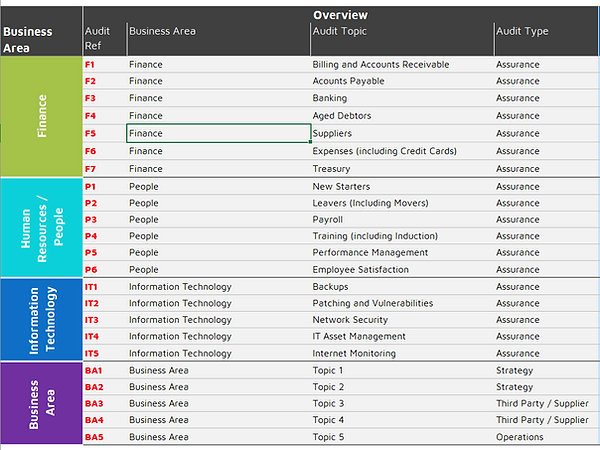Click the green Finance merged side cell
600x450 pixels.
tap(41, 116)
